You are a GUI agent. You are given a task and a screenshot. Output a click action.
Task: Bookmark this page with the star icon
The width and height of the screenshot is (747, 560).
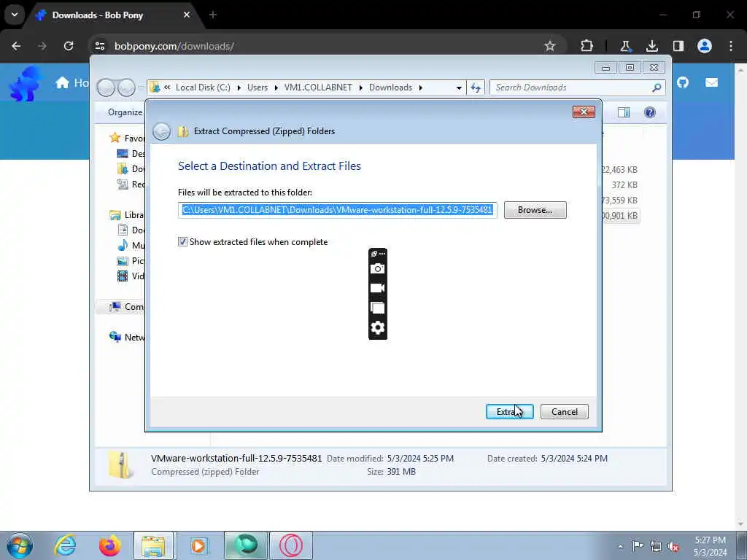(x=550, y=46)
